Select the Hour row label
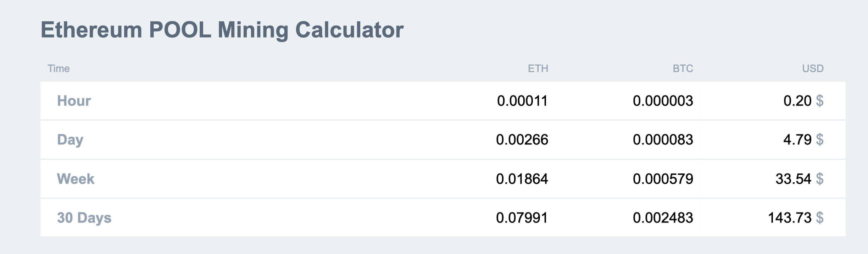This screenshot has width=868, height=254. (x=74, y=101)
